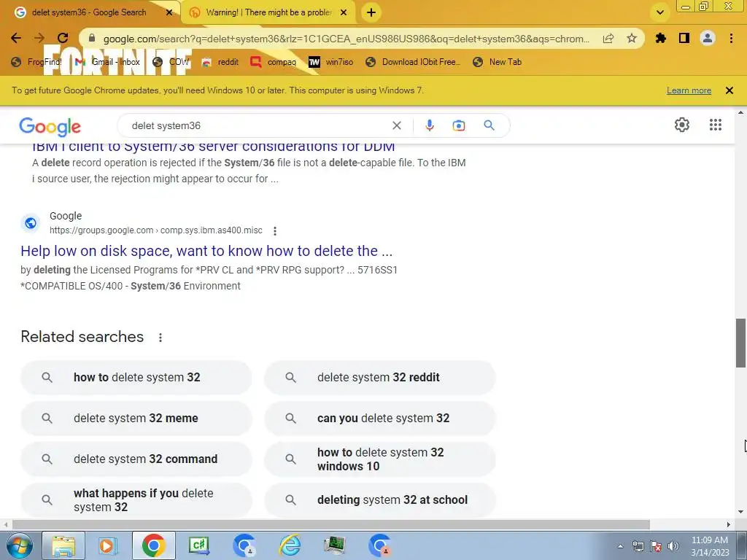Open the Gmail - Inbox bookmark
This screenshot has width=747, height=560.
(108, 62)
